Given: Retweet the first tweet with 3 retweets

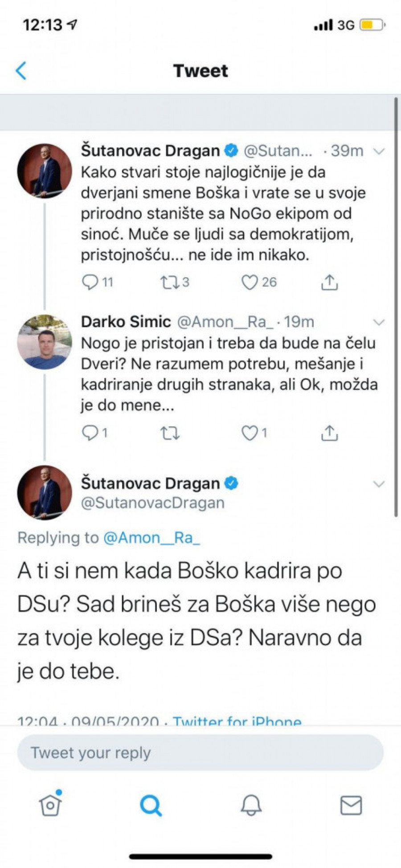Looking at the screenshot, I should 169,282.
